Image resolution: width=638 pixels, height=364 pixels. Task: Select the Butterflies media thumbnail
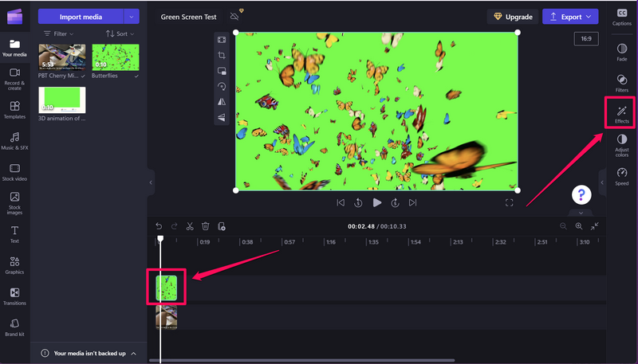(x=116, y=58)
